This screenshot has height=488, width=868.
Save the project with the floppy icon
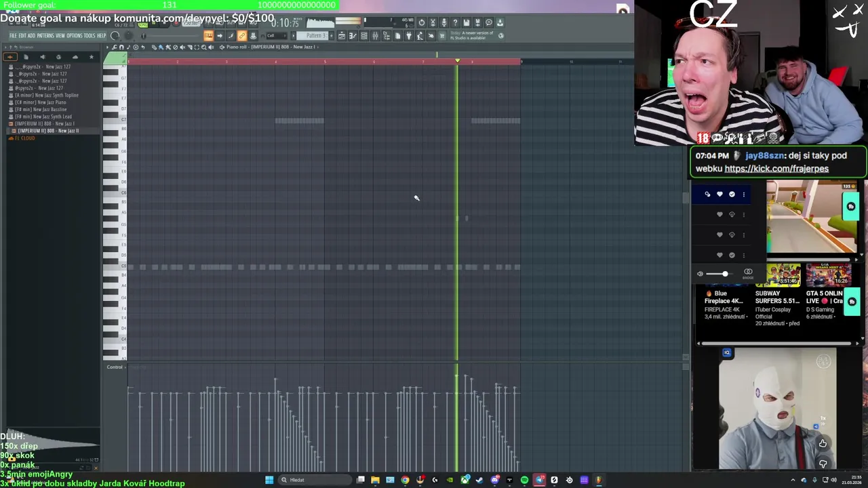(466, 22)
